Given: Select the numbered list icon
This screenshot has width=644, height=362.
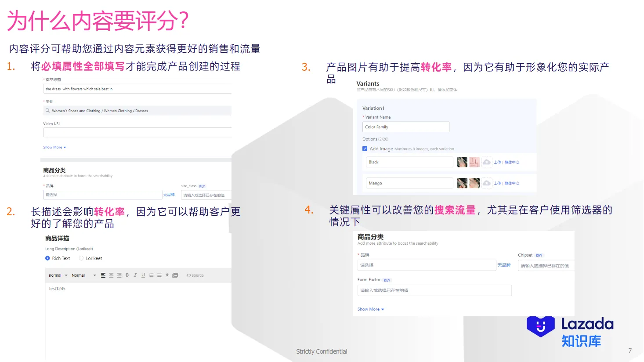Looking at the screenshot, I should [x=151, y=275].
